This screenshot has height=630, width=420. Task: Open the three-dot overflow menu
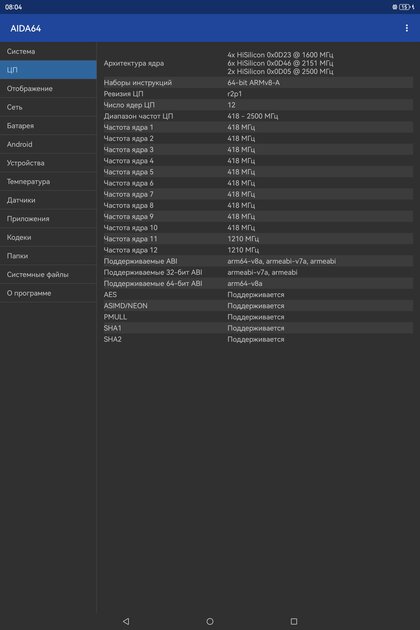(407, 28)
